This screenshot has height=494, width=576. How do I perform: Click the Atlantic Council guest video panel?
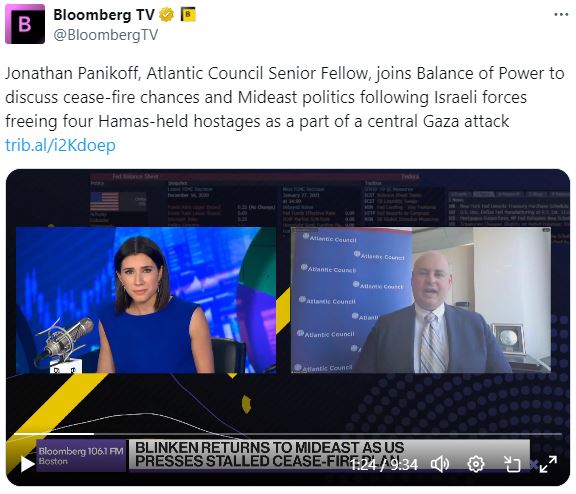click(421, 300)
